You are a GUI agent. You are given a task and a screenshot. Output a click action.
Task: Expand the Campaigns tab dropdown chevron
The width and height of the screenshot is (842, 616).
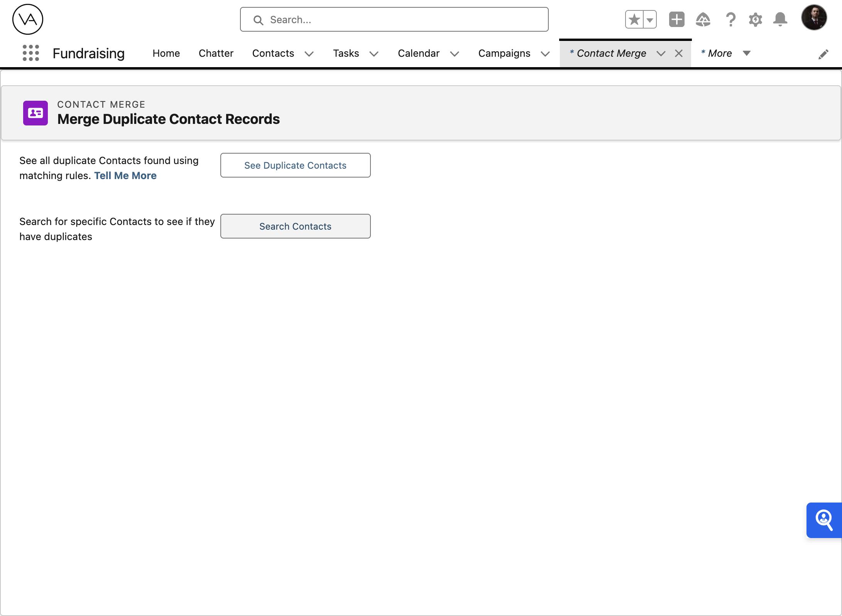tap(545, 54)
